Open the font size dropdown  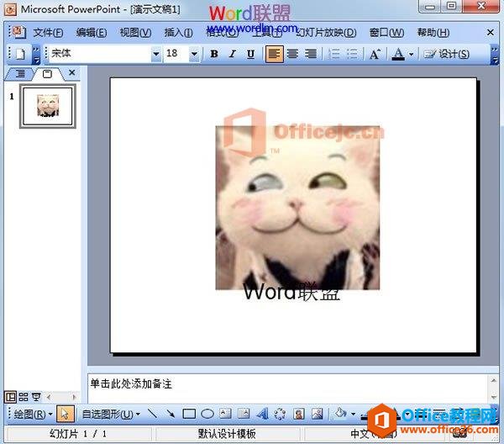pos(194,54)
